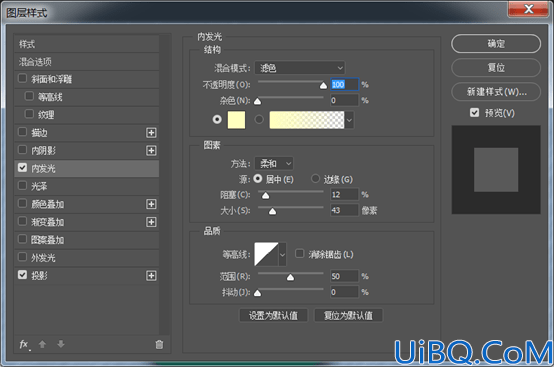
Task: Close the 图层样式 dialog
Action: (529, 9)
